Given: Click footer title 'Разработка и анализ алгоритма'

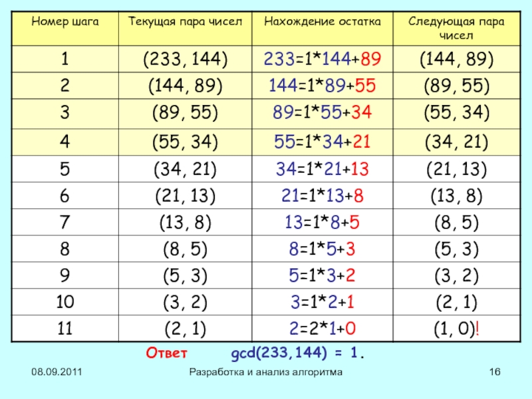Looking at the screenshot, I should pyautogui.click(x=265, y=372).
